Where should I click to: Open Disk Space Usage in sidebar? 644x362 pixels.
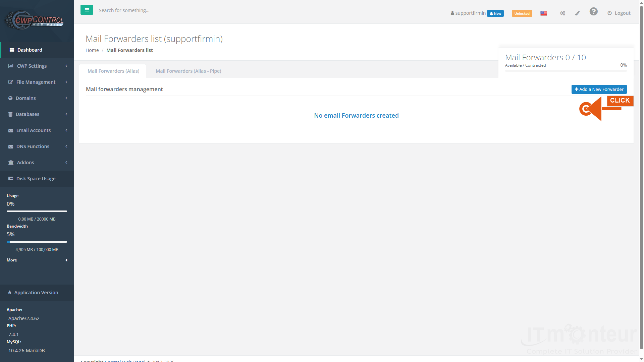pos(37,179)
